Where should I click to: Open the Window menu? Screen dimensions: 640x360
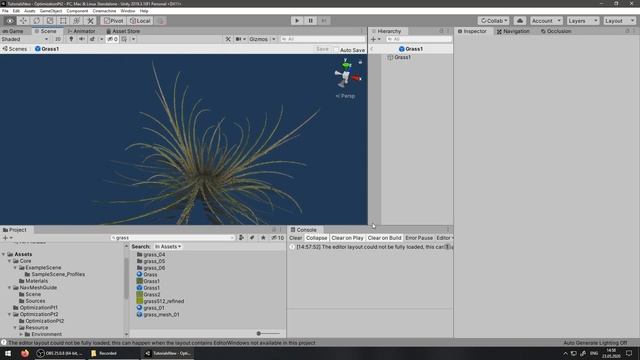[128, 11]
